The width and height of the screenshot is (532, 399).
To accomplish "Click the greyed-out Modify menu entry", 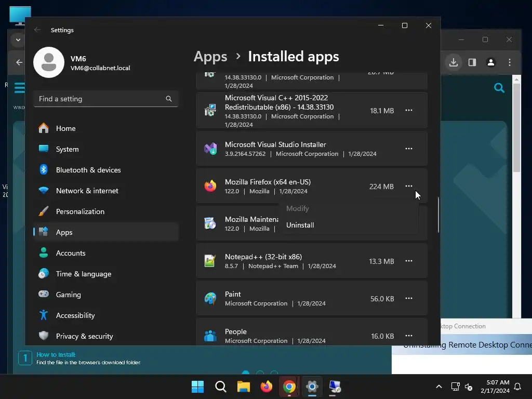I will coord(349,208).
